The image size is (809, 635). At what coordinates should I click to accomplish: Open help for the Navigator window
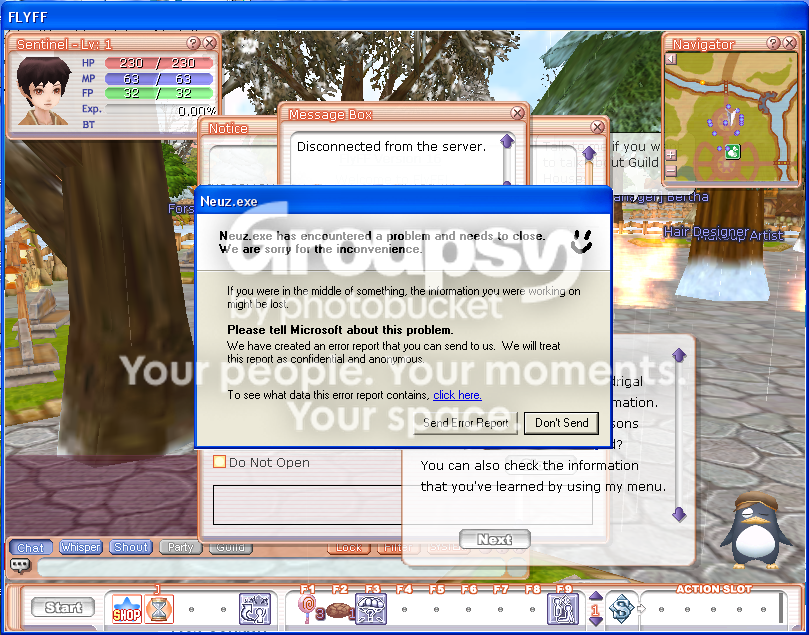coord(773,43)
